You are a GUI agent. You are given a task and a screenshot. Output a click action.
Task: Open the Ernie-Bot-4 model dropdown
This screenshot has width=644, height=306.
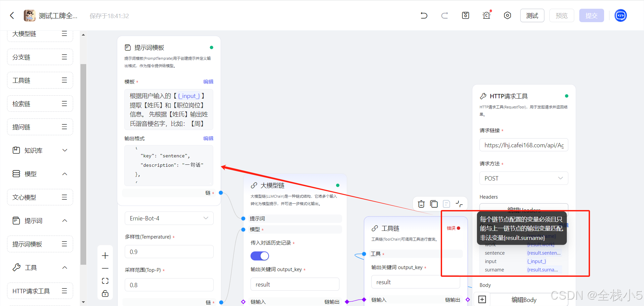(x=169, y=218)
